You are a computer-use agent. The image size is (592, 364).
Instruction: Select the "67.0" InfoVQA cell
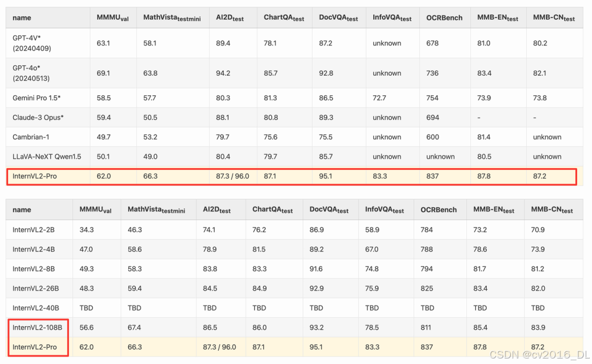pos(372,249)
